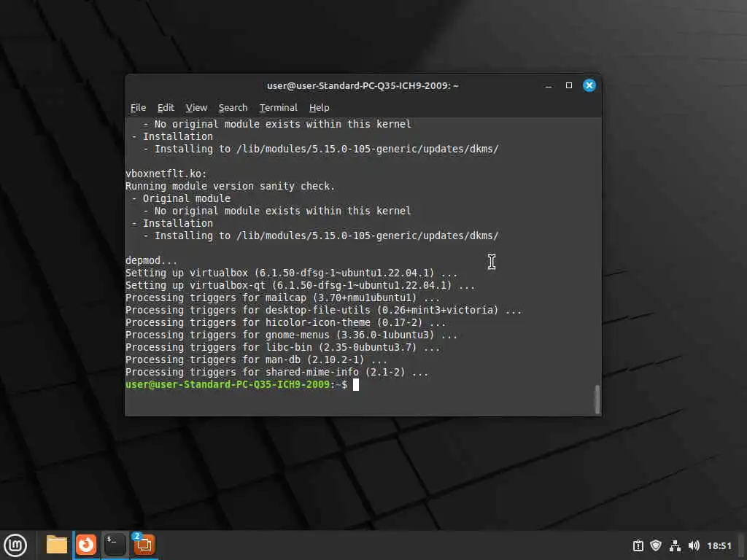Screen dimensions: 747x560
Task: Maximize the terminal window
Action: pos(569,86)
